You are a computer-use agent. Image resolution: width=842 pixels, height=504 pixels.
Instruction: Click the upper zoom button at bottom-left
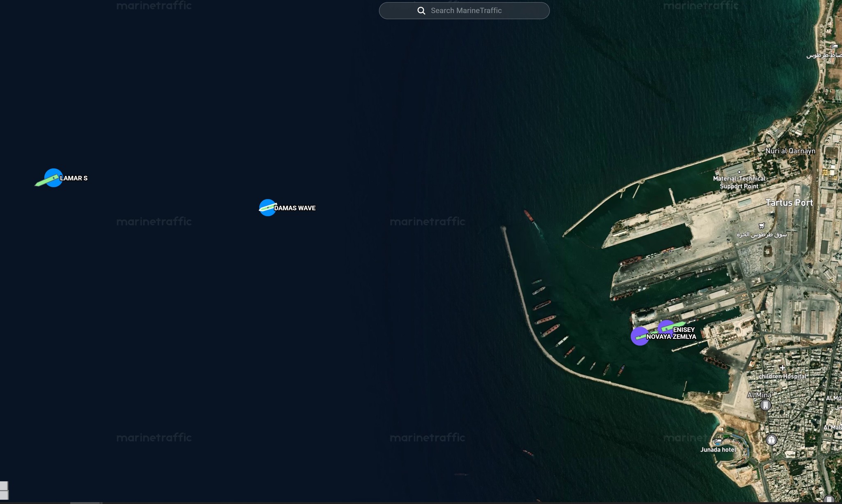click(x=4, y=486)
